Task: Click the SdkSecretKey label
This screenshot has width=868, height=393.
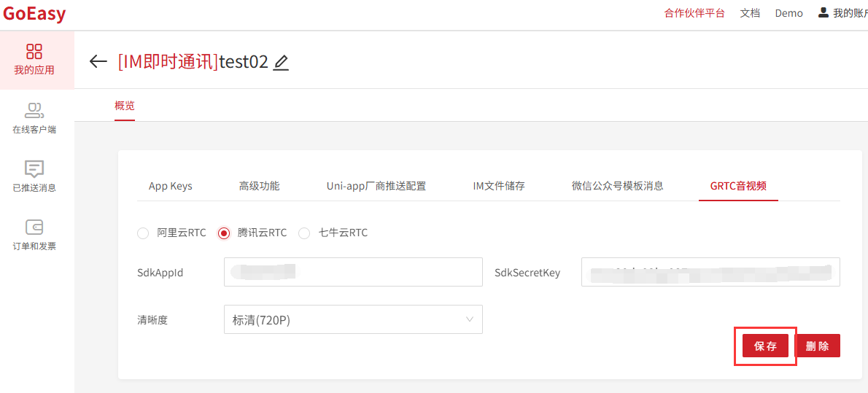Action: (x=527, y=273)
